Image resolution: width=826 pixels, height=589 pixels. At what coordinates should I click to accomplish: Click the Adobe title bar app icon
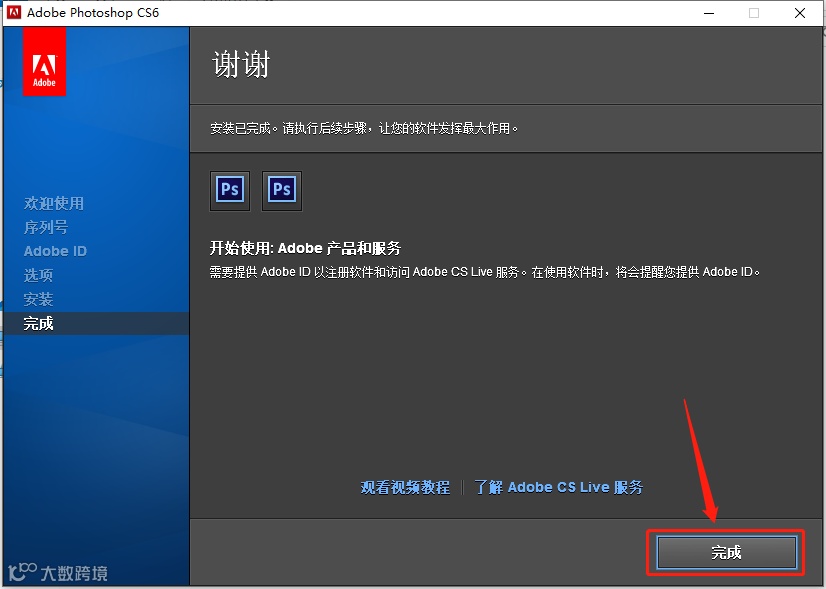tap(14, 13)
